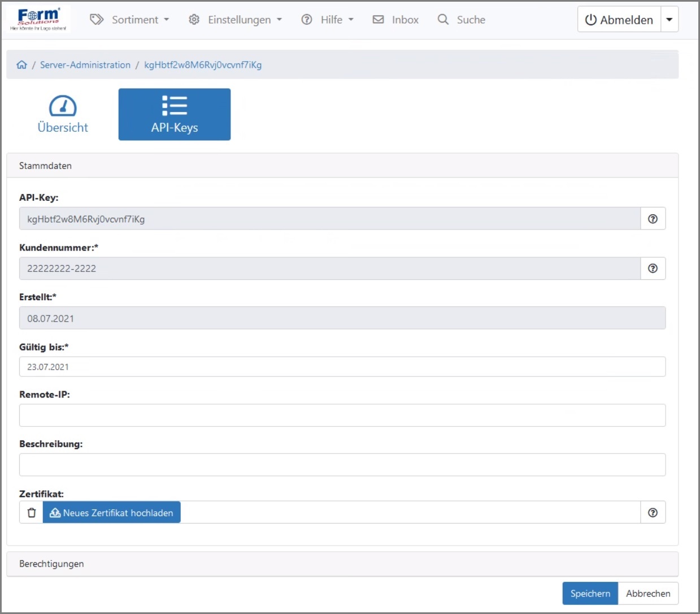Expand the Einstellungen dropdown menu
700x614 pixels.
[x=235, y=20]
